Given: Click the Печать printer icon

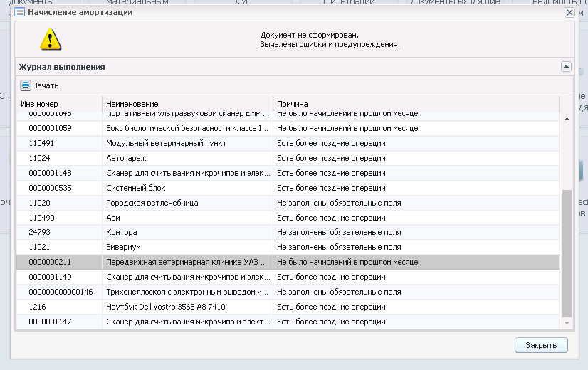Looking at the screenshot, I should click(26, 85).
